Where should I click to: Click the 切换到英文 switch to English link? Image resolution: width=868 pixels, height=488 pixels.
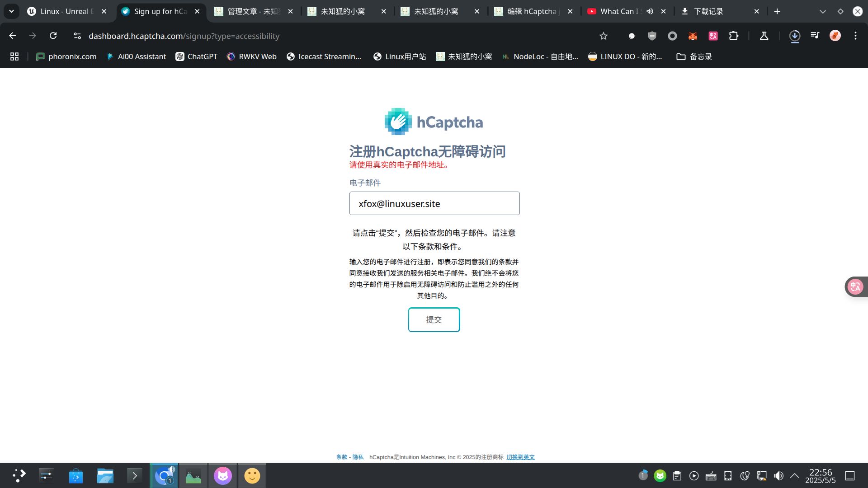(520, 457)
